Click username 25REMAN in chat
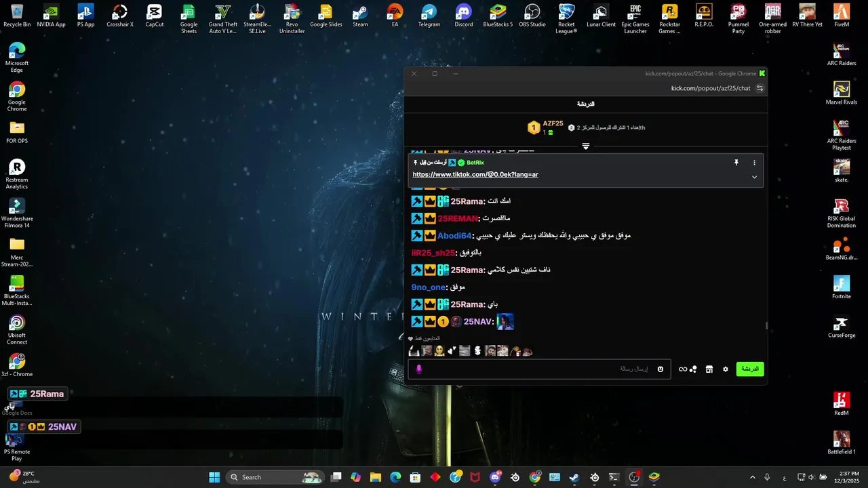This screenshot has height=488, width=868. pos(458,218)
